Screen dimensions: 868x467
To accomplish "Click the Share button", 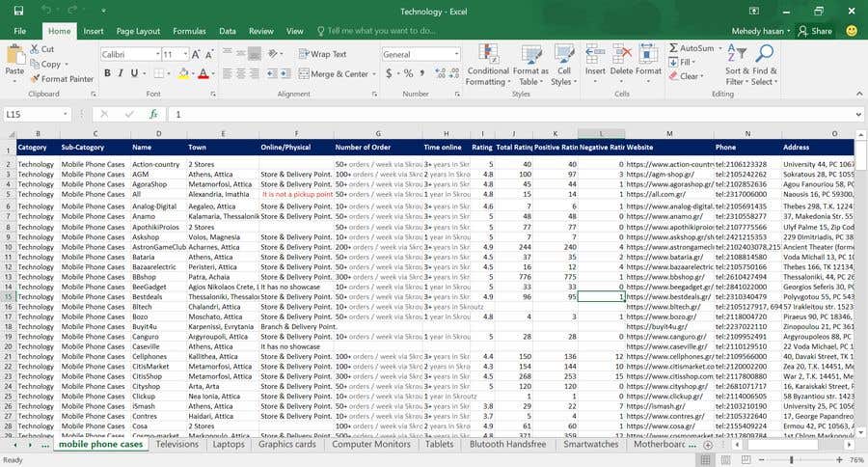I will point(815,31).
